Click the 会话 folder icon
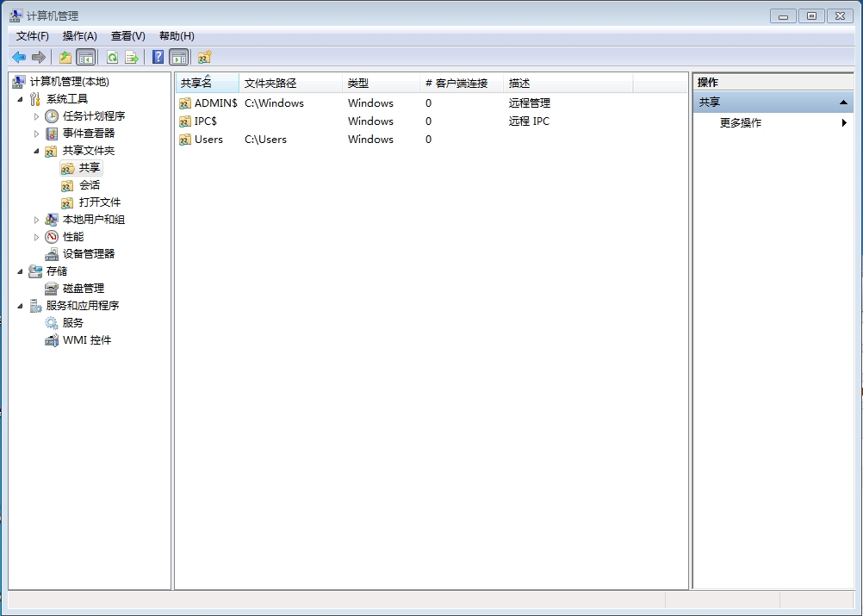This screenshot has height=616, width=863. (x=67, y=185)
